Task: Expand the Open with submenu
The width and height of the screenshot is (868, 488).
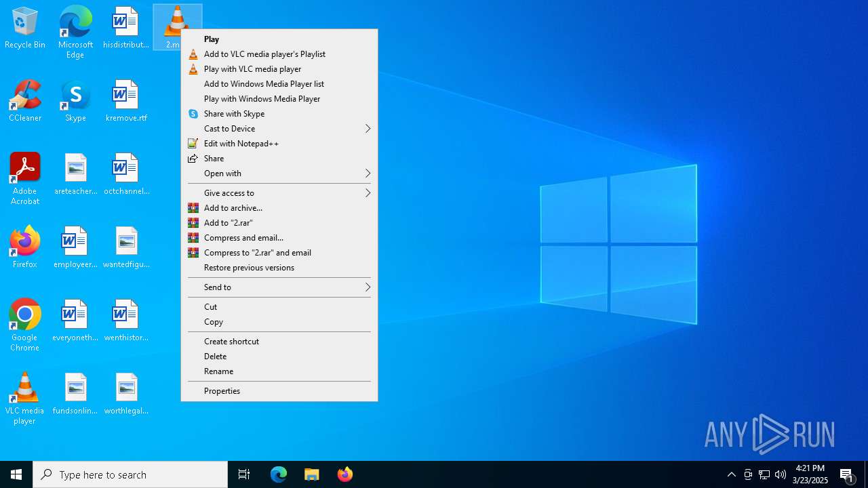Action: [x=279, y=174]
